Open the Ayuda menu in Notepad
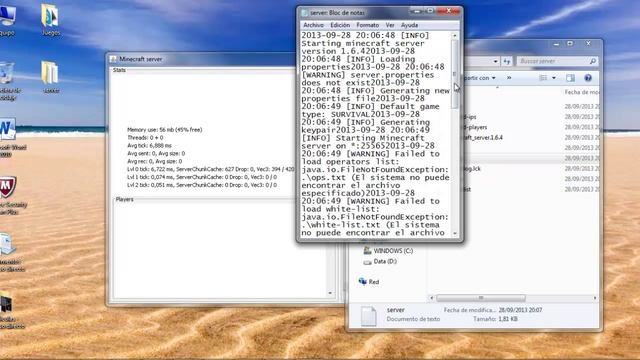 [x=409, y=25]
